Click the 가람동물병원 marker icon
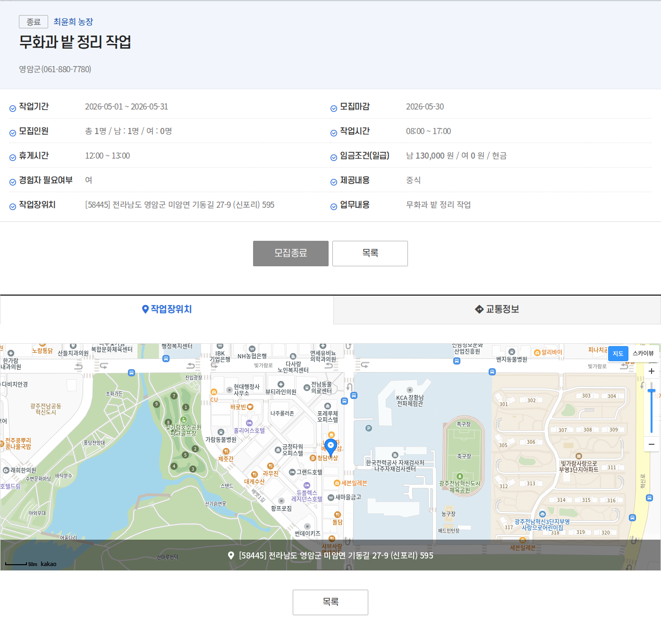 [x=221, y=432]
